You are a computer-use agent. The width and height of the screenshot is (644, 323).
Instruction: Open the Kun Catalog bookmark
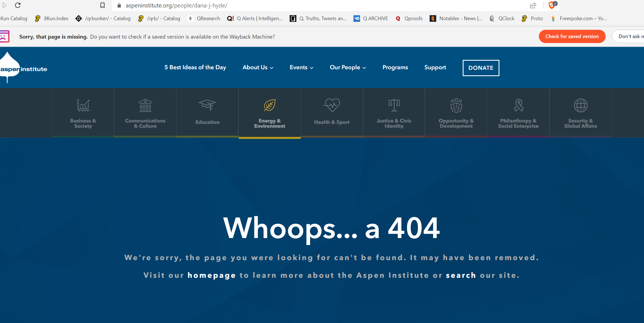[x=14, y=18]
